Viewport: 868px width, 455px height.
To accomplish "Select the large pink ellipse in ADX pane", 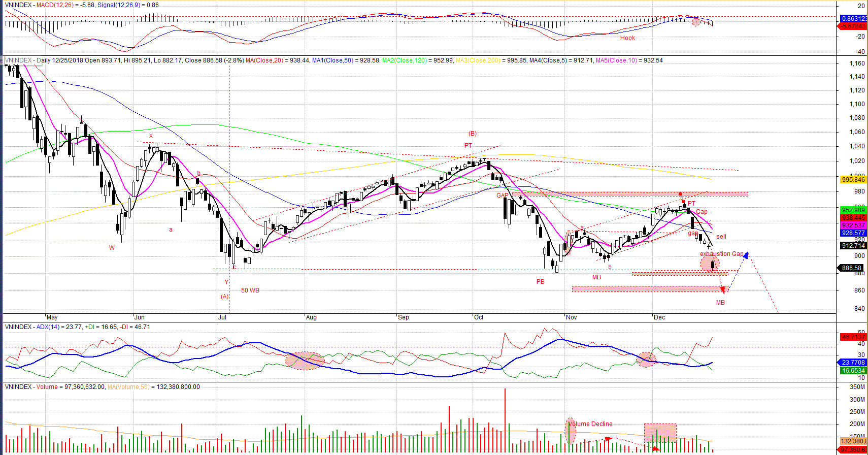I will coord(304,361).
